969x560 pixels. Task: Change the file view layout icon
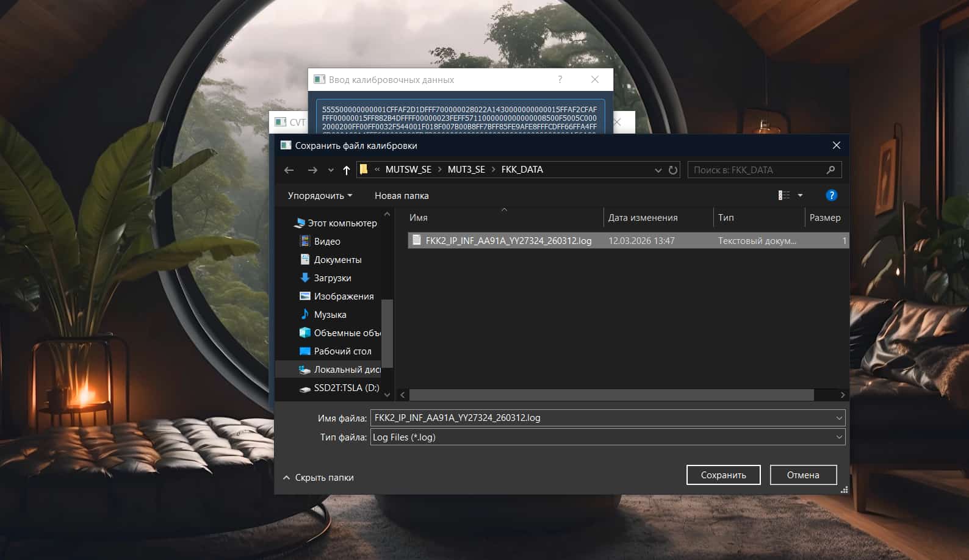coord(784,195)
